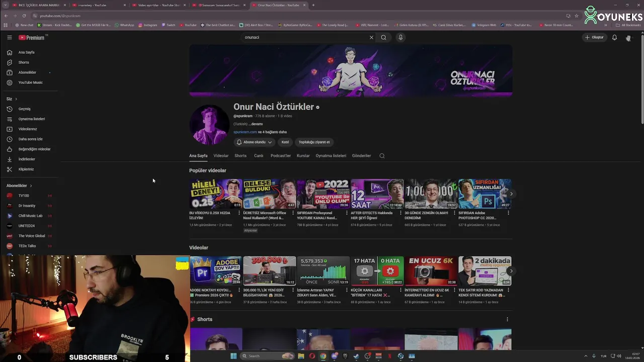The height and width of the screenshot is (362, 644).
Task: Switch to the Oynatma listeleri channel tab
Action: (x=331, y=156)
